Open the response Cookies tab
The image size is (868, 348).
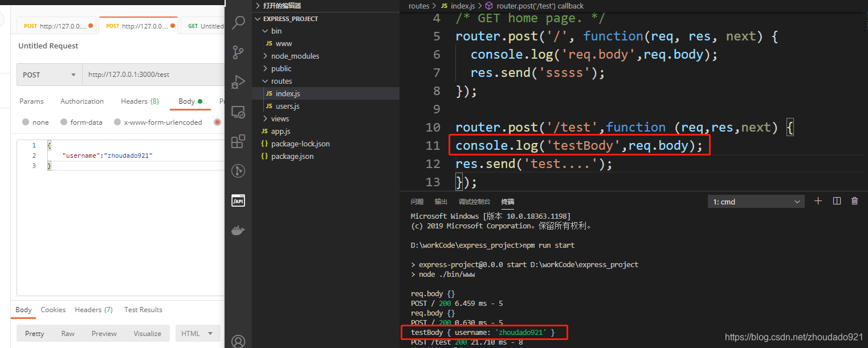(x=53, y=310)
